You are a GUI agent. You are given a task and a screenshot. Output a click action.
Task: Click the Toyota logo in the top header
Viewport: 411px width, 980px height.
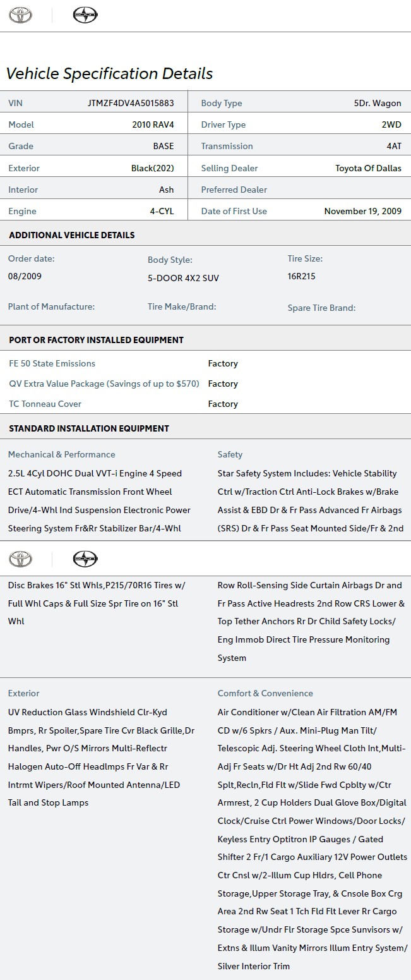(20, 16)
